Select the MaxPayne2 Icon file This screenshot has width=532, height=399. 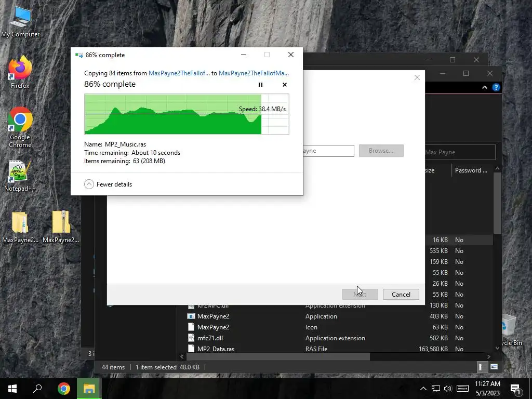(213, 327)
